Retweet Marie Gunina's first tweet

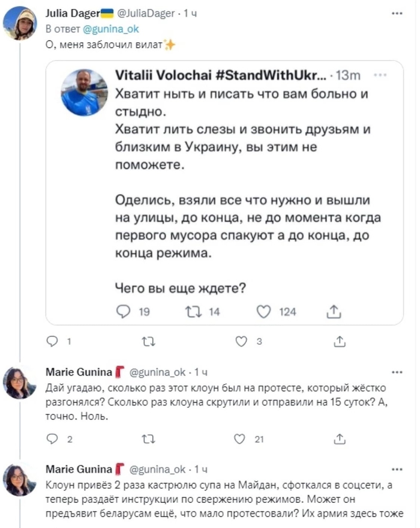146,439
